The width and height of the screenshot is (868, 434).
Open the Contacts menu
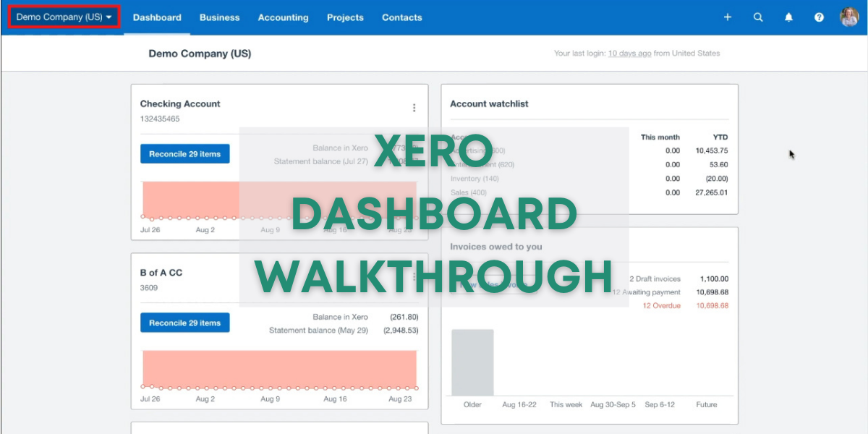pos(401,17)
